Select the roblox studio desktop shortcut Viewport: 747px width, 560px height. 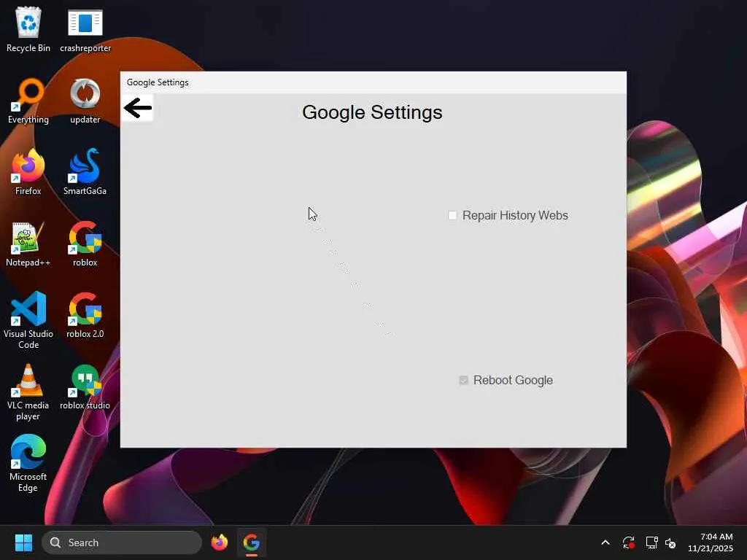point(85,386)
